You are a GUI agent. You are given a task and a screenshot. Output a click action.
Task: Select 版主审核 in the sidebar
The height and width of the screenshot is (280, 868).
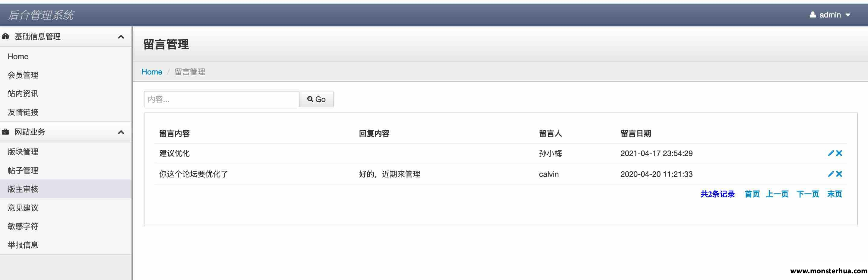66,189
